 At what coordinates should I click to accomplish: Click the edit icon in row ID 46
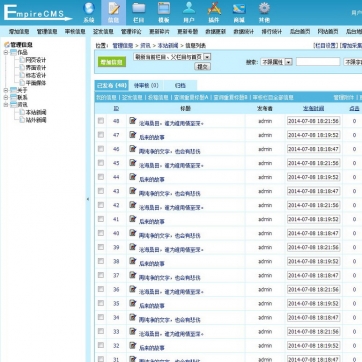133,149
